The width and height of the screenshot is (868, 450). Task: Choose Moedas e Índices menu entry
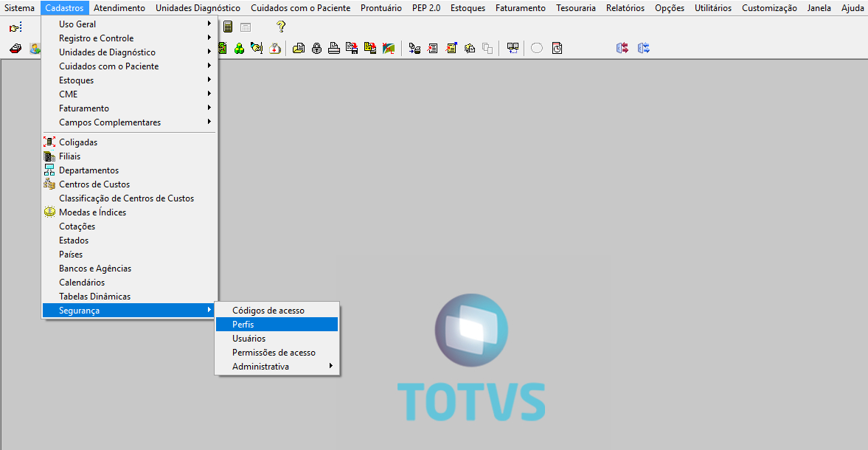(128, 212)
